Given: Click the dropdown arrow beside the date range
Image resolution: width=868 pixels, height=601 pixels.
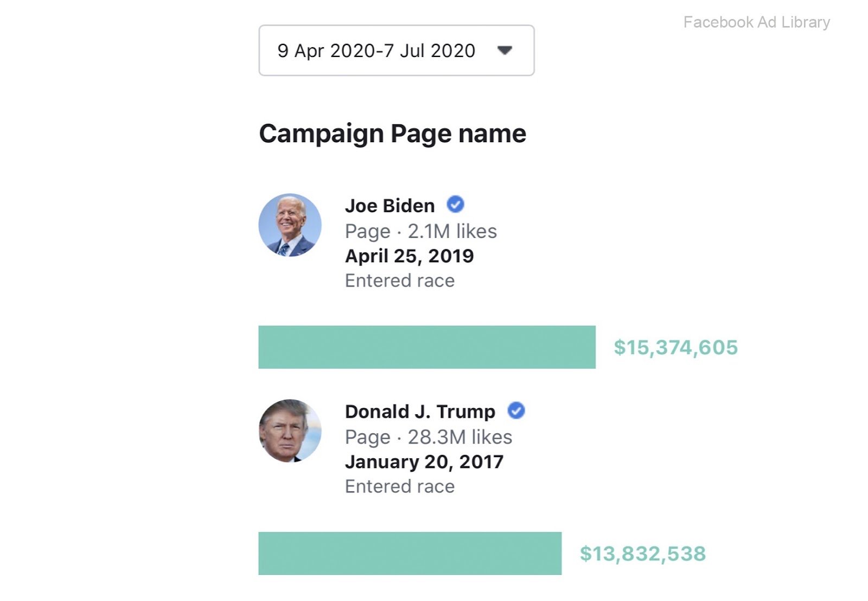Looking at the screenshot, I should [x=505, y=50].
